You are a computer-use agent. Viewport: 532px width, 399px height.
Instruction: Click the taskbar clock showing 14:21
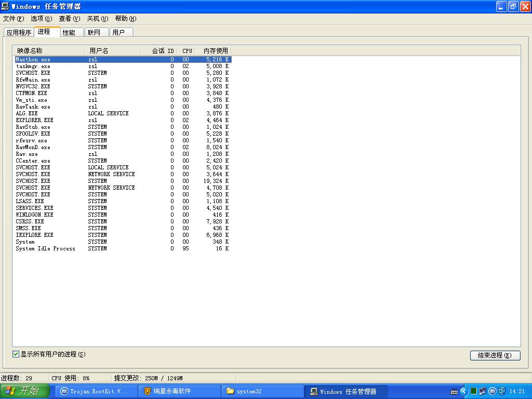[517, 391]
